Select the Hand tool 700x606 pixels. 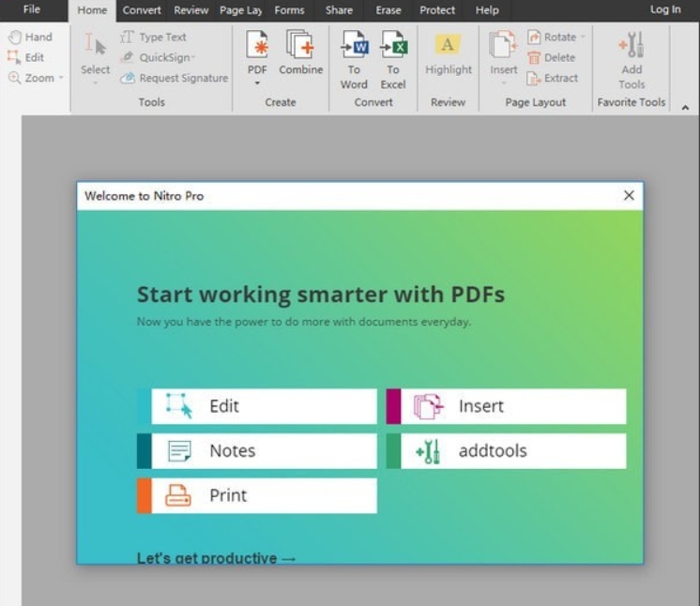pos(30,37)
